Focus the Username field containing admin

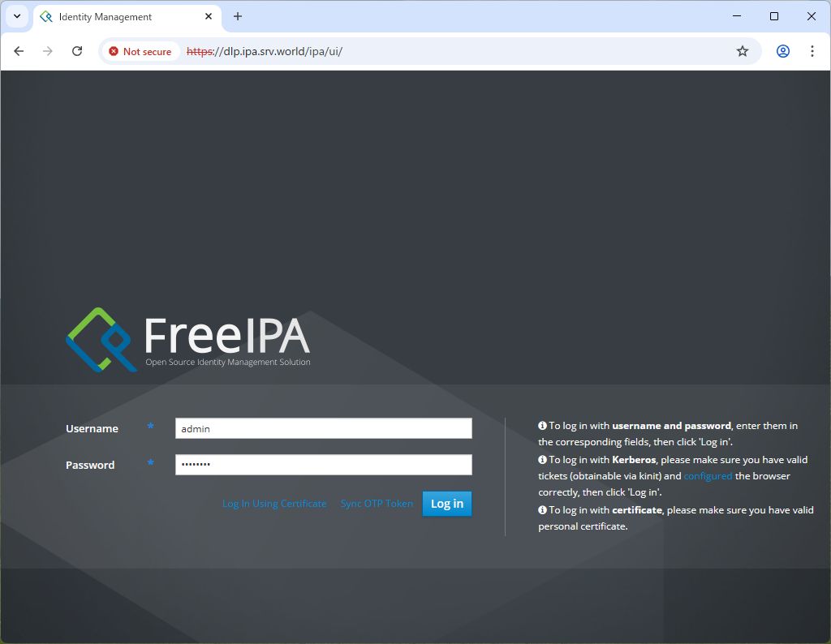(324, 428)
